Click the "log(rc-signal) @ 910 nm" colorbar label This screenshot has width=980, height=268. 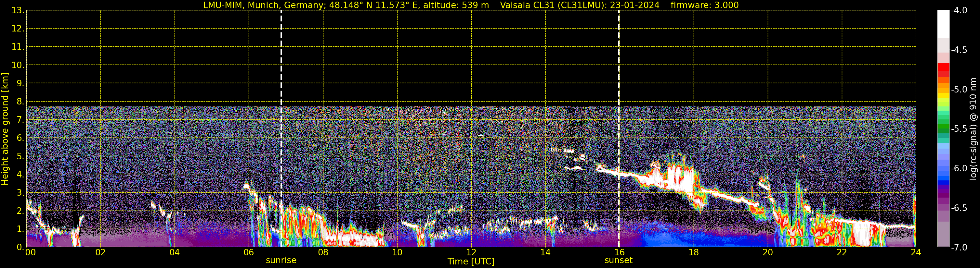coord(973,129)
